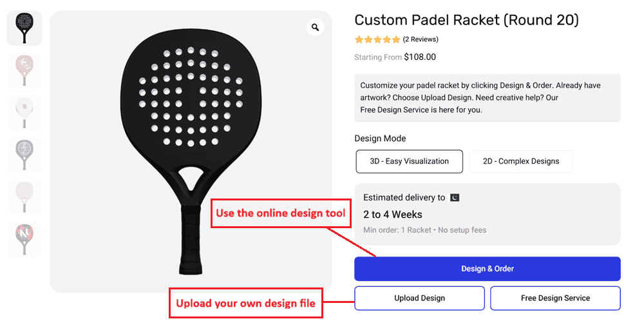Select the red and black racket thumbnail
The image size is (644, 330).
point(24,239)
